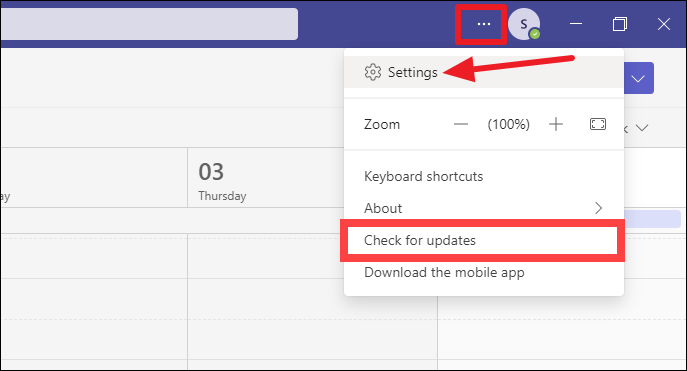Zoom out with the minus icon

460,124
